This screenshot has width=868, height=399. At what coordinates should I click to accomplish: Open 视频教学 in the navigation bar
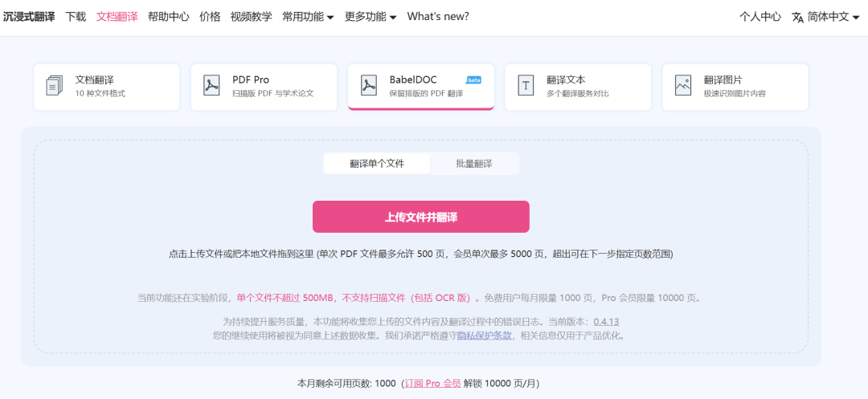pos(251,17)
